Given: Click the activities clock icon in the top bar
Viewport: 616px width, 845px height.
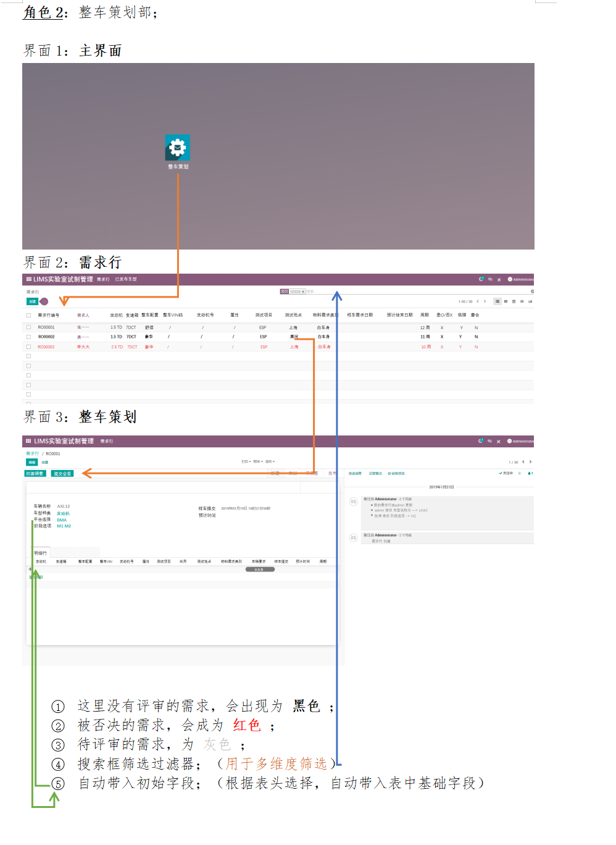Looking at the screenshot, I should pyautogui.click(x=480, y=280).
